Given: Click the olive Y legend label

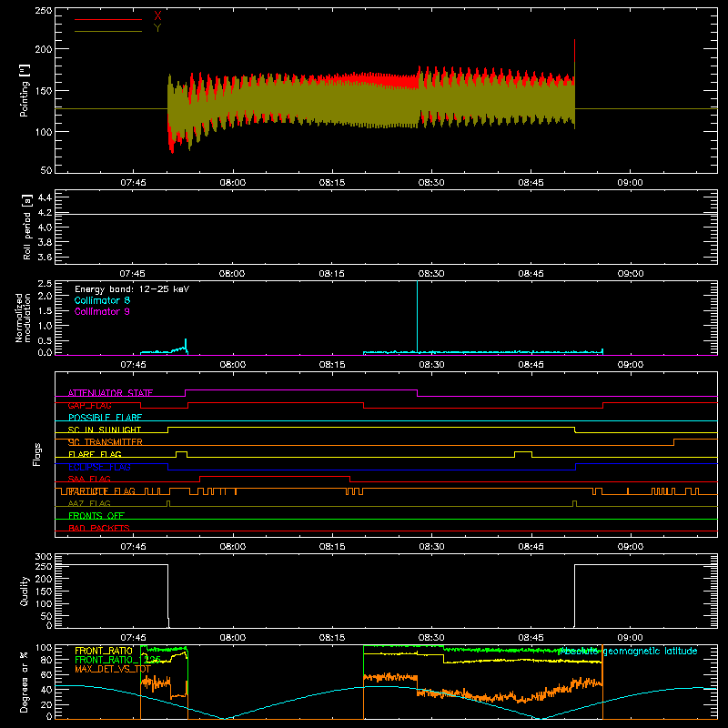Looking at the screenshot, I should [157, 28].
